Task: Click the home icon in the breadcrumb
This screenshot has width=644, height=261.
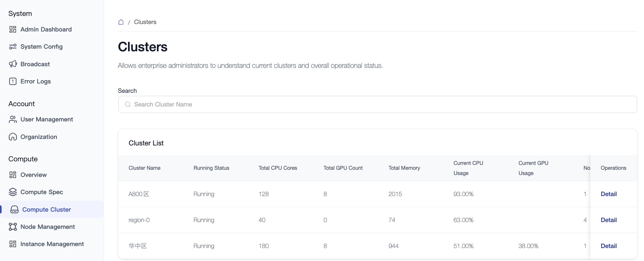Action: point(121,22)
